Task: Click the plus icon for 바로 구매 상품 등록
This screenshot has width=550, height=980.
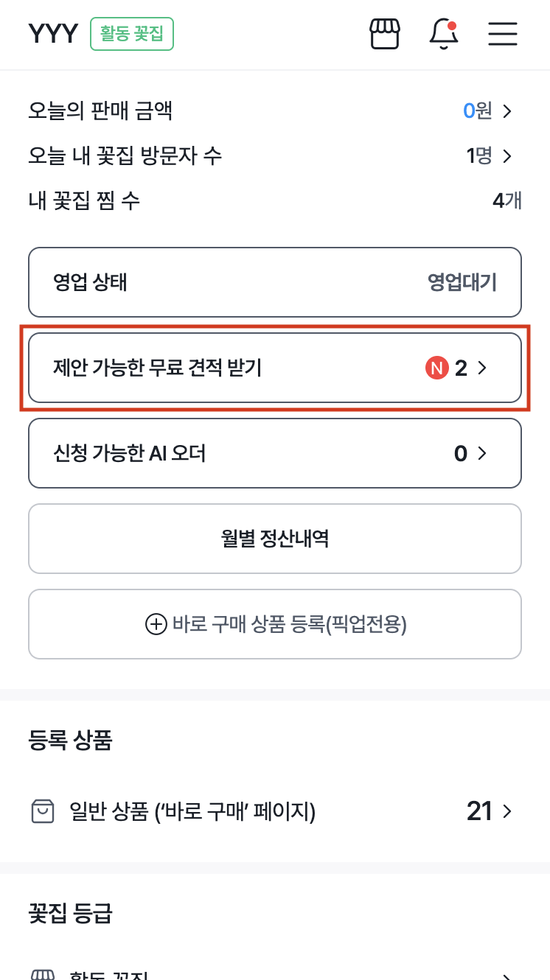Action: tap(155, 624)
